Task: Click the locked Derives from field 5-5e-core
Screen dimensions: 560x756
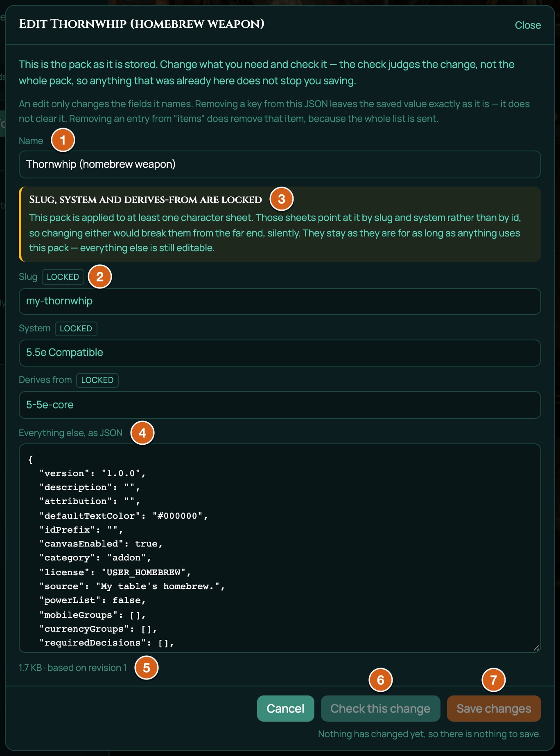Action: [280, 405]
